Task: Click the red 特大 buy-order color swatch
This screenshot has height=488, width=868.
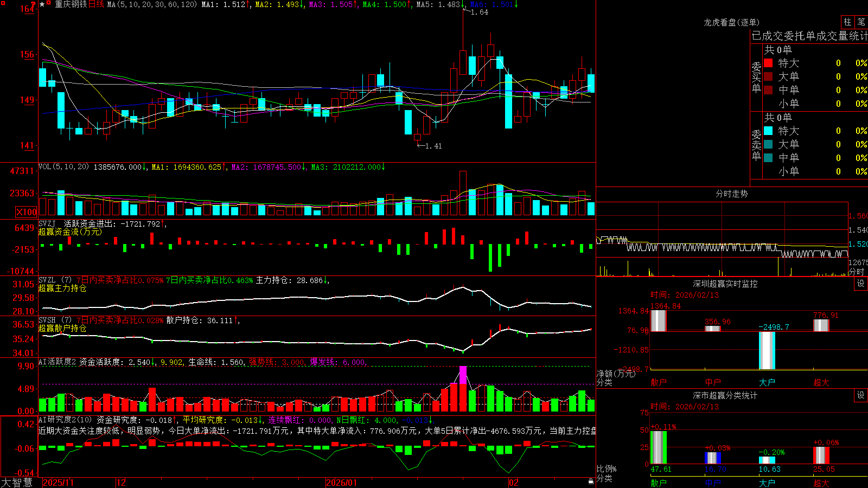Action: [x=768, y=63]
